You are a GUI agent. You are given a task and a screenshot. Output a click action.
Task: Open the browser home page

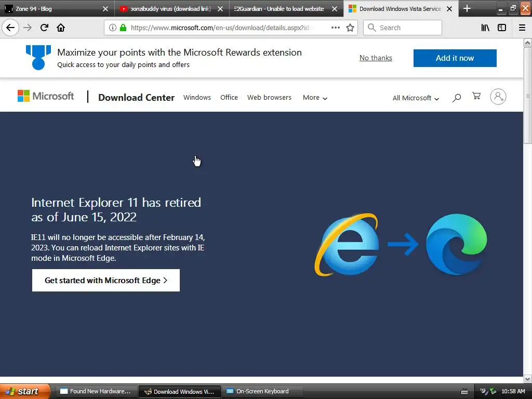(x=61, y=28)
